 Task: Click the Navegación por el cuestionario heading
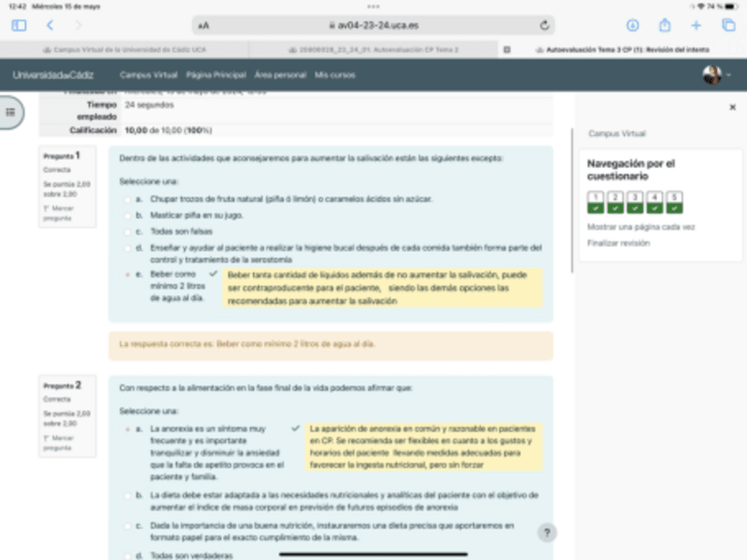tap(631, 170)
